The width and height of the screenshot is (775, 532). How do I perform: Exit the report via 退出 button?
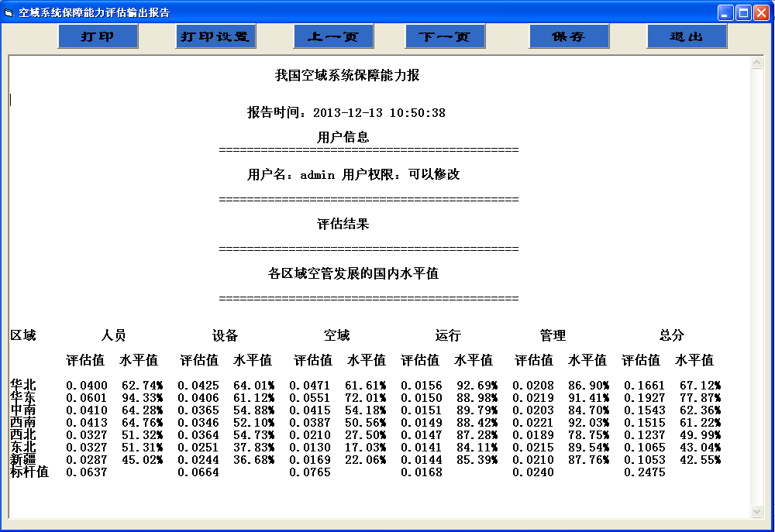pyautogui.click(x=687, y=36)
